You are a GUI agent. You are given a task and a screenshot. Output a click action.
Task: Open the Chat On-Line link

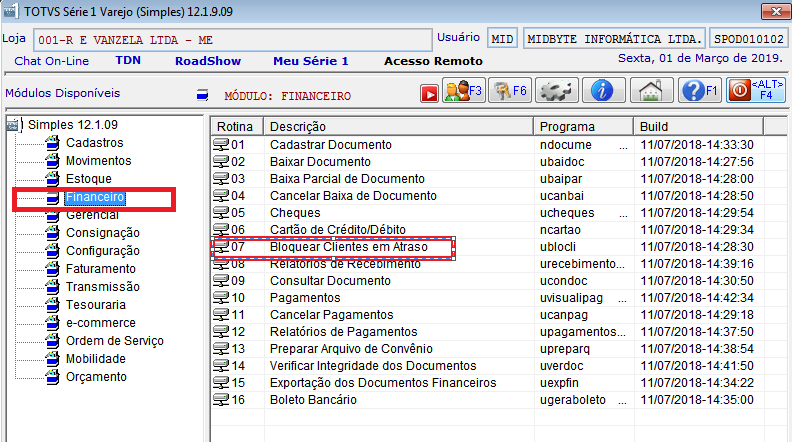pyautogui.click(x=52, y=61)
